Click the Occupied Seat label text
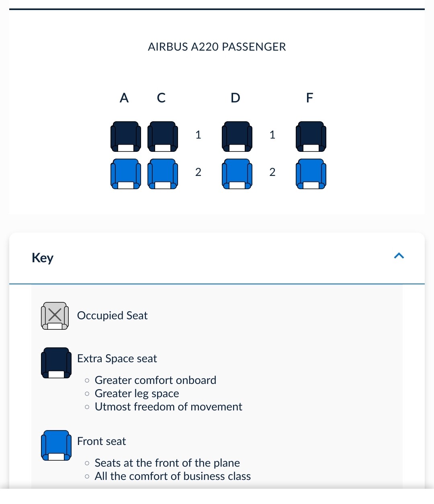 point(113,316)
